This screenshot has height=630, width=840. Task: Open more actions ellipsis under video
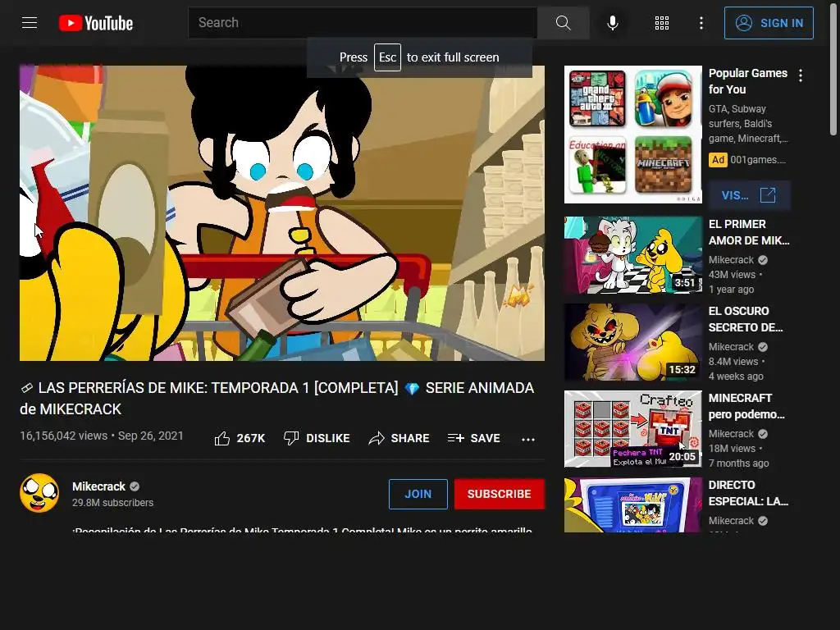point(528,440)
